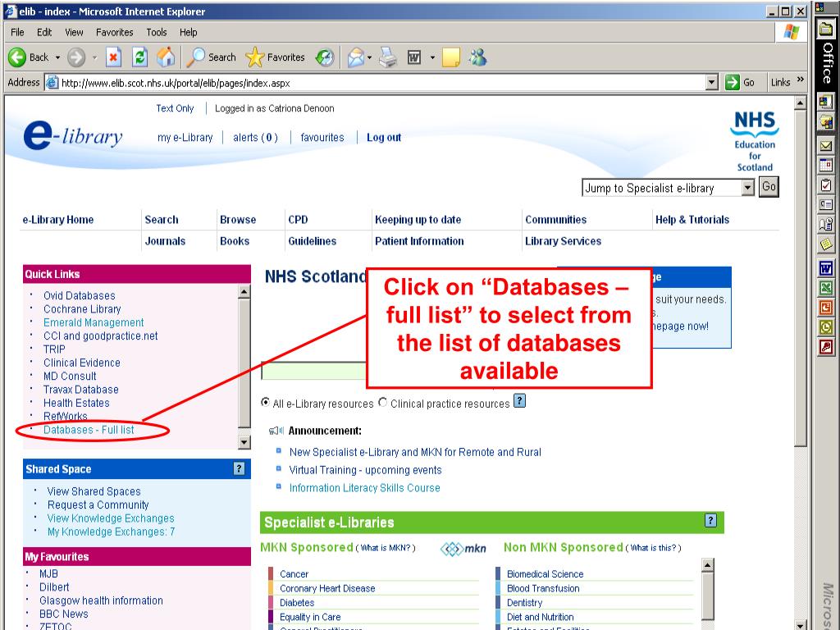The image size is (840, 630).
Task: Click the mkn logo
Action: point(463,549)
